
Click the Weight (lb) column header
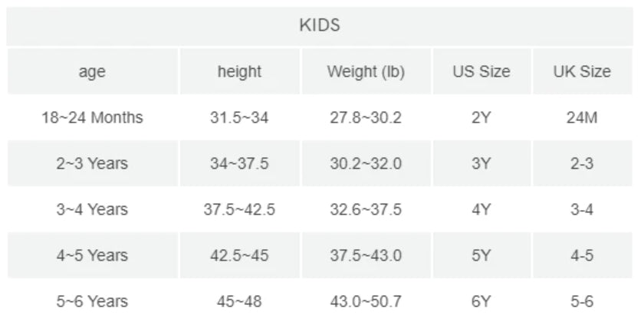366,71
